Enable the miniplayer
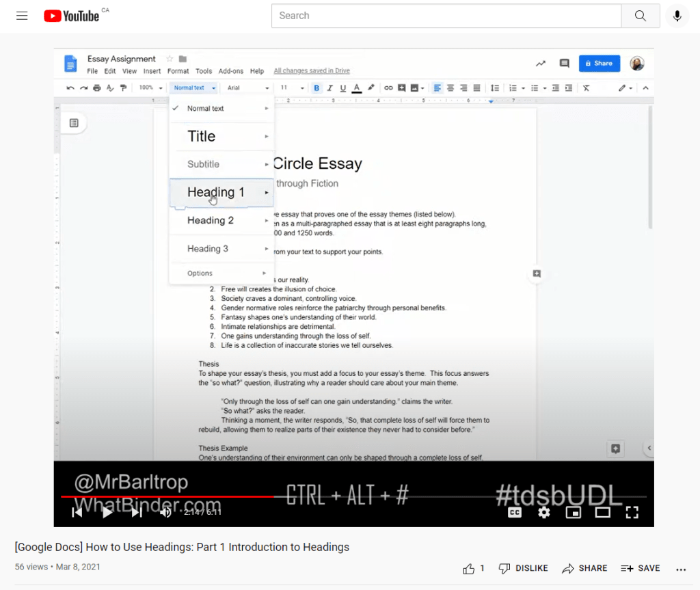This screenshot has height=590, width=700. click(x=573, y=512)
